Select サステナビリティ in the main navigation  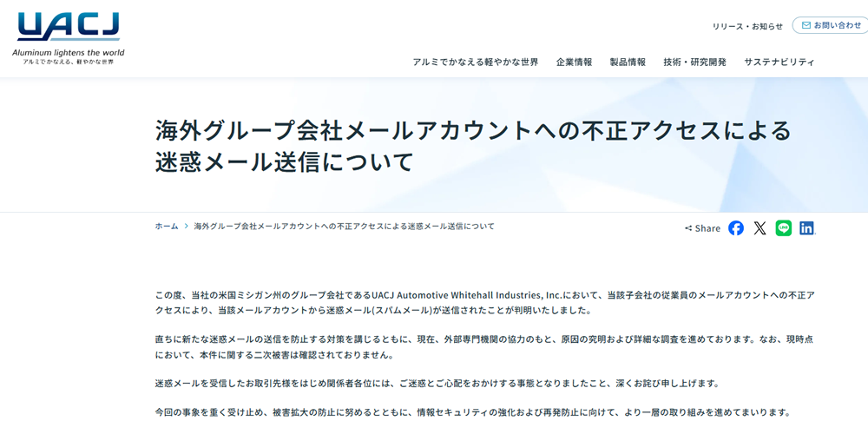pyautogui.click(x=779, y=62)
